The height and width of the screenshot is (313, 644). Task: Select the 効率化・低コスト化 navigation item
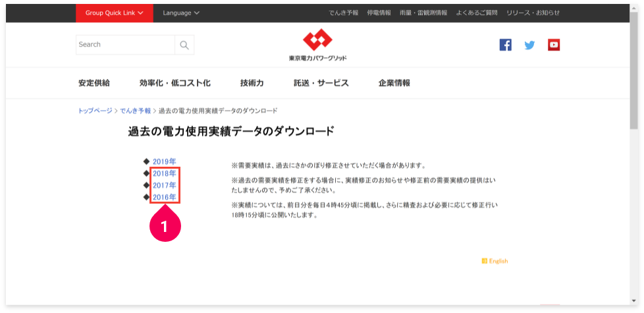click(x=175, y=83)
